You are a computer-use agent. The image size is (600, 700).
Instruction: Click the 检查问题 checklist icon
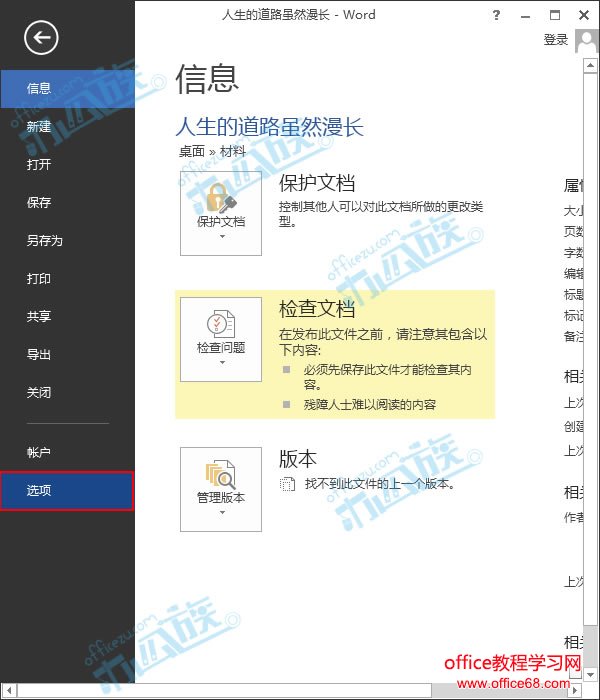(x=221, y=324)
